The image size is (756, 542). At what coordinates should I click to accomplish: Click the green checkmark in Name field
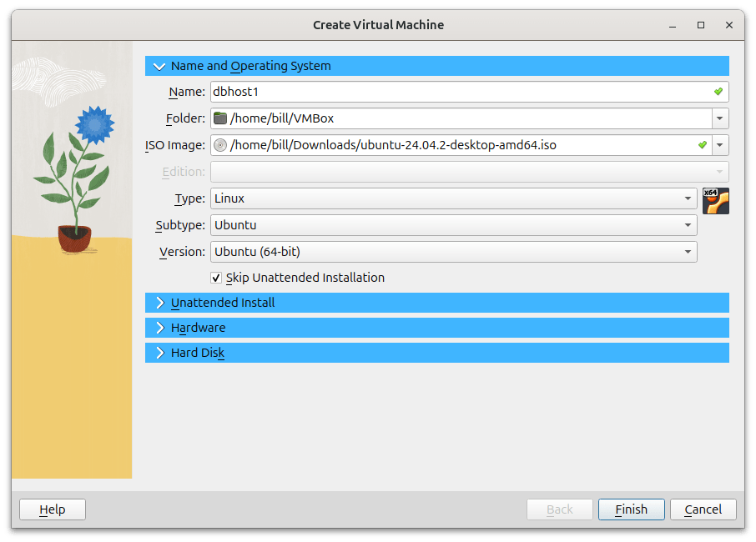pos(718,92)
